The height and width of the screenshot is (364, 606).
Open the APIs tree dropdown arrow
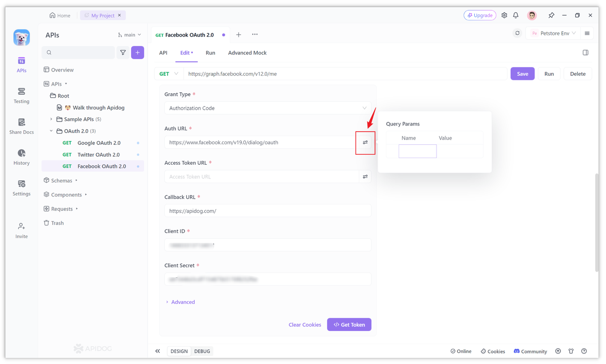point(66,84)
